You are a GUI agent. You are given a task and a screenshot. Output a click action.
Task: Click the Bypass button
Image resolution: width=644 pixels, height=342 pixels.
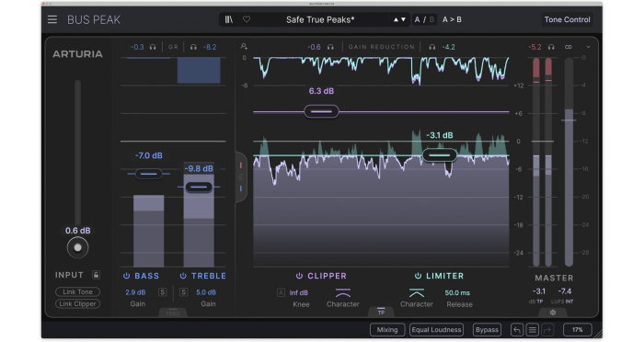tap(487, 330)
